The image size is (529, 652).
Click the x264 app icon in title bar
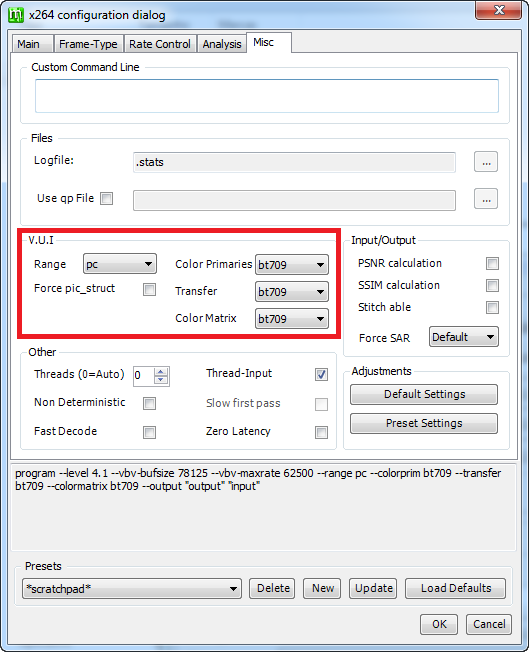pyautogui.click(x=16, y=15)
